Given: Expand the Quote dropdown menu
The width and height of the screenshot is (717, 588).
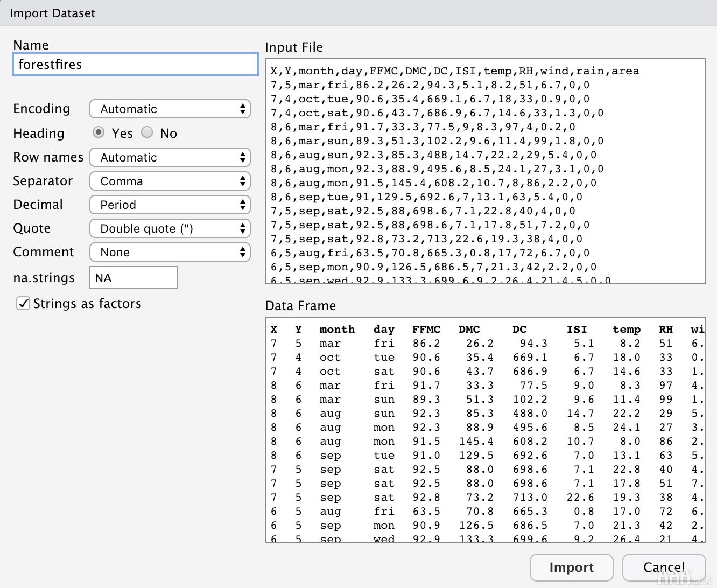Looking at the screenshot, I should coord(170,229).
